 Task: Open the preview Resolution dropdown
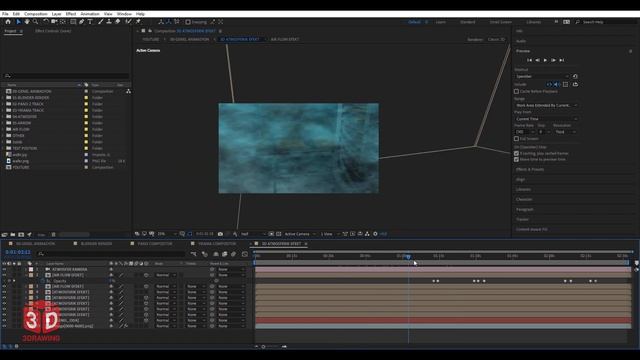click(x=565, y=132)
